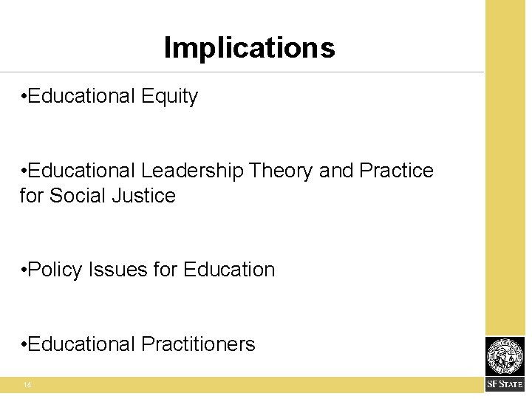This screenshot has width=532, height=399.
Task: Click the gold vertical sidebar stripe
Action: 505,167
